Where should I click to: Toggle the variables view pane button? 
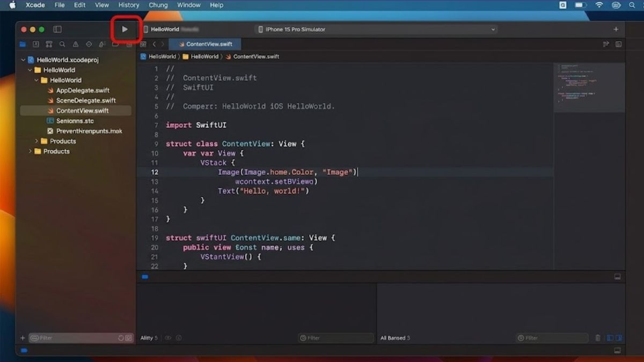[x=610, y=338]
